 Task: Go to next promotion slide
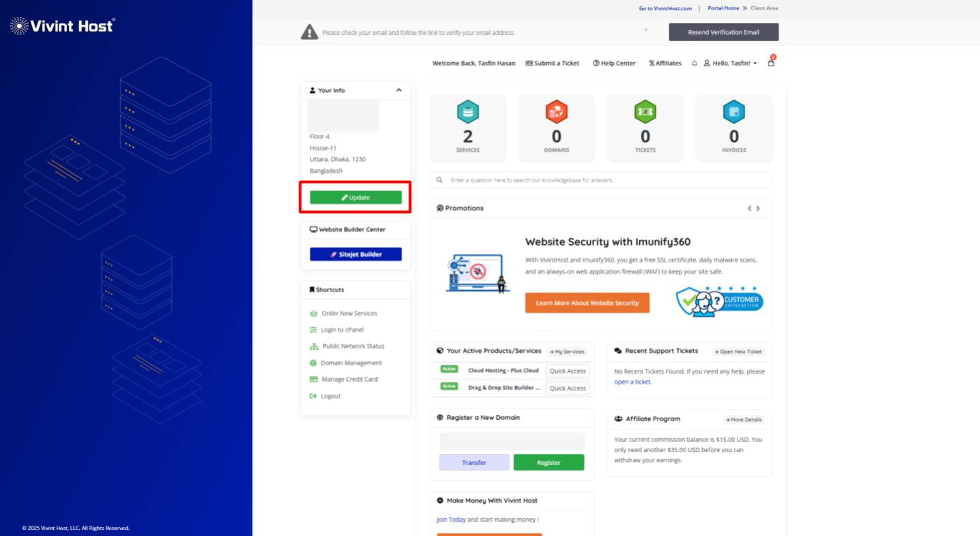758,208
